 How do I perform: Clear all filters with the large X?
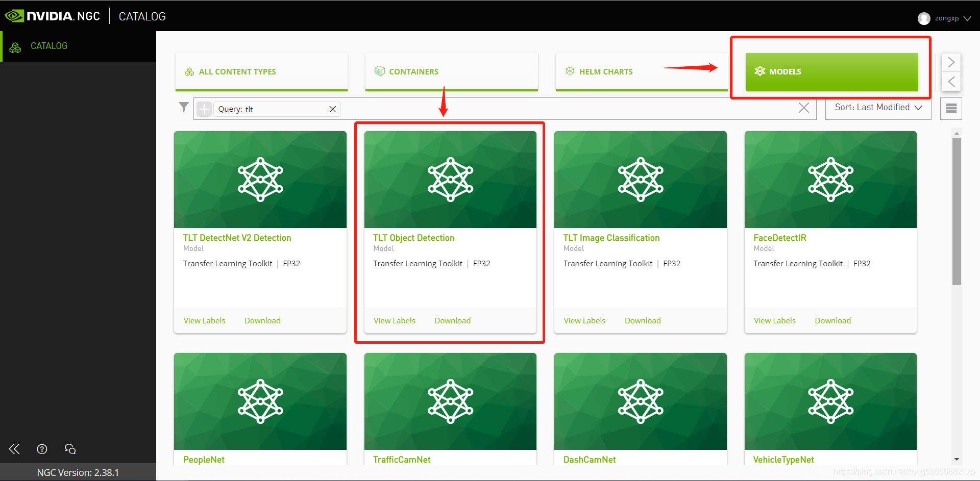(804, 108)
